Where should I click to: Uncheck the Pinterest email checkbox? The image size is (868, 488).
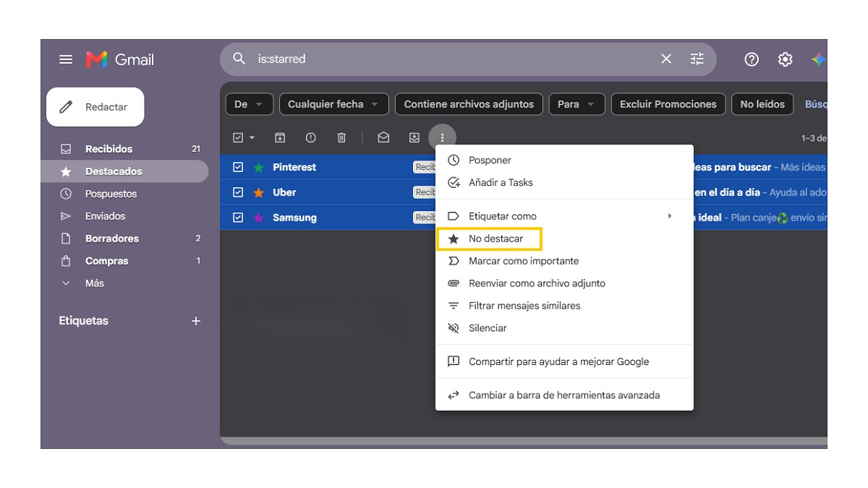[238, 167]
